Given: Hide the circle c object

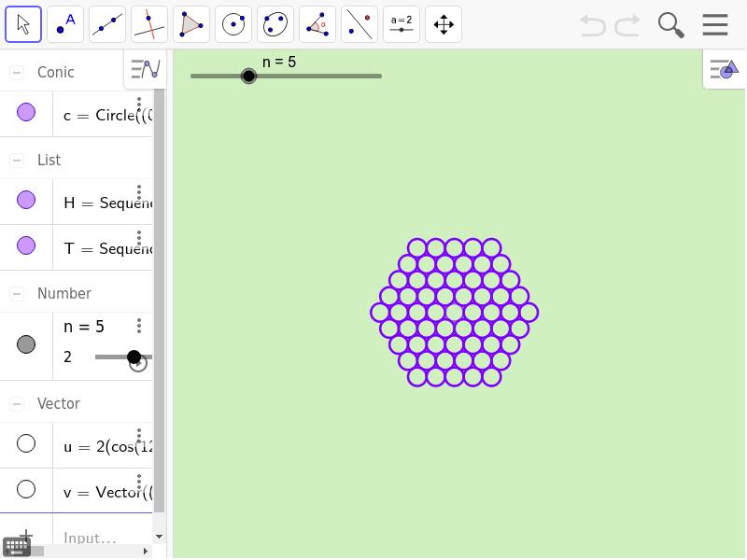Looking at the screenshot, I should pyautogui.click(x=26, y=114).
